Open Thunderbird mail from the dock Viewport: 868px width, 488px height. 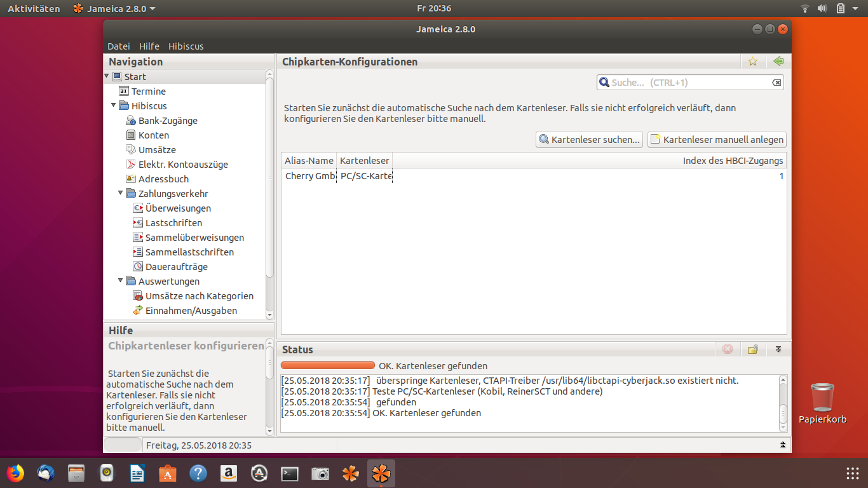tap(46, 473)
